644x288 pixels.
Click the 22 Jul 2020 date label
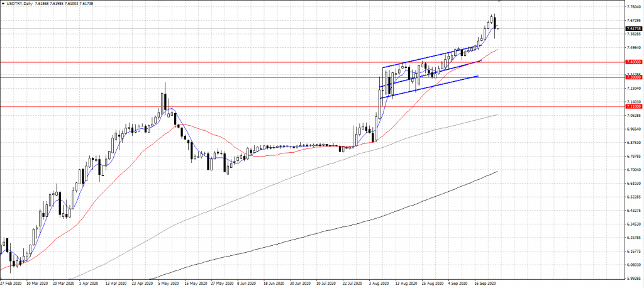point(352,284)
